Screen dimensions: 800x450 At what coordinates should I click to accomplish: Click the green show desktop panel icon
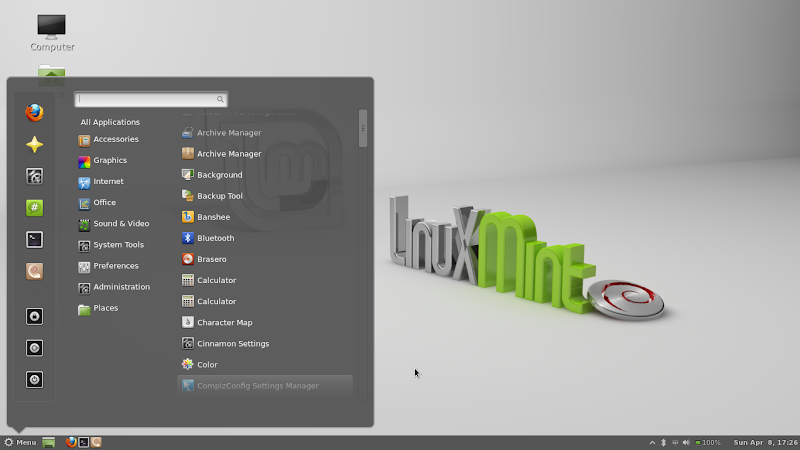pos(48,442)
